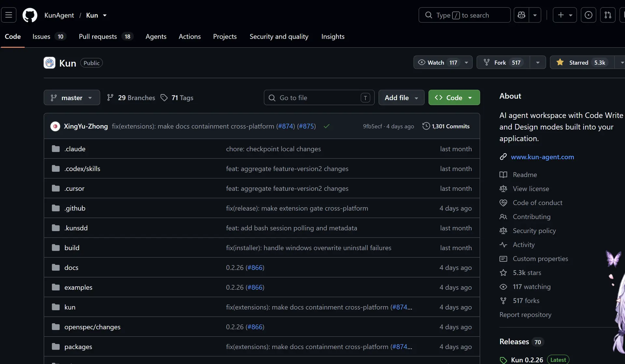Click the Contributing people icon

[x=503, y=217]
